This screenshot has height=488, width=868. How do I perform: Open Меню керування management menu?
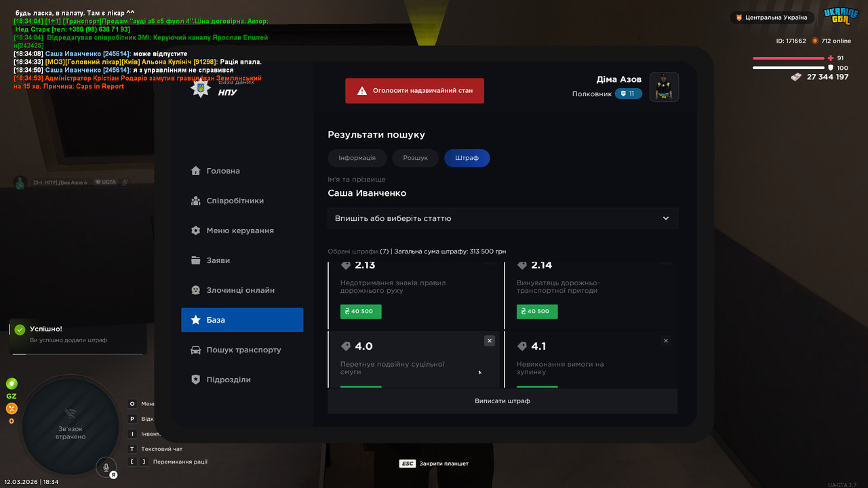click(x=242, y=230)
